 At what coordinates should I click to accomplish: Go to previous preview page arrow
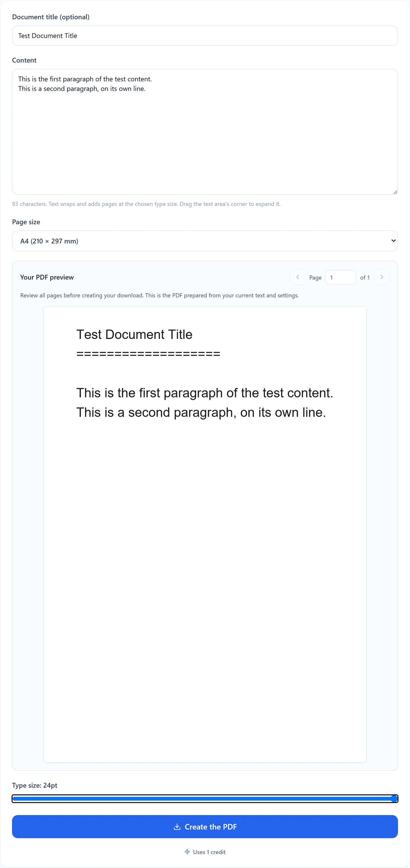(x=297, y=277)
